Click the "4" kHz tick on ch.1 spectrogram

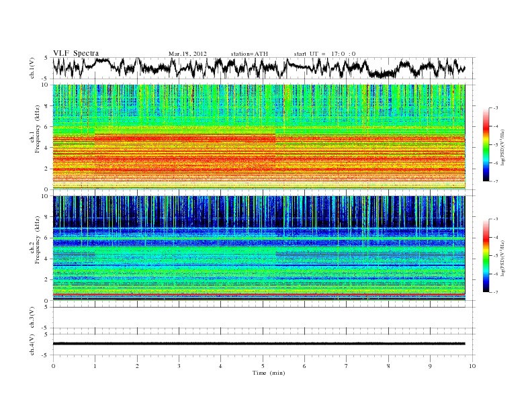coord(46,148)
